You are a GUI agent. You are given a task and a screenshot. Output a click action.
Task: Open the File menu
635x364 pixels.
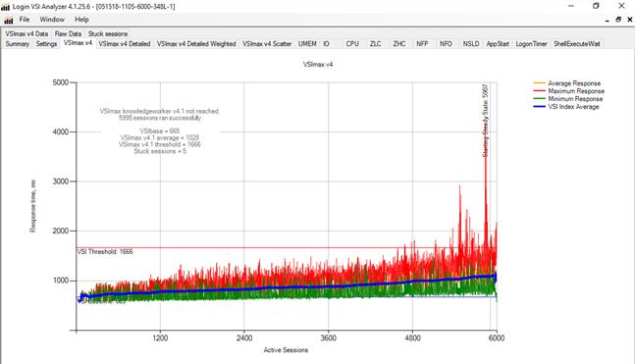(x=25, y=20)
